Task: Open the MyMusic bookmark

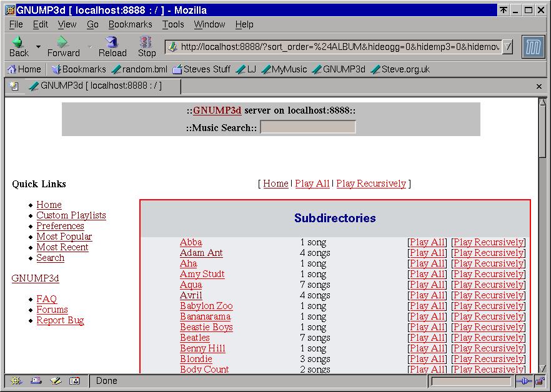Action: [x=284, y=69]
